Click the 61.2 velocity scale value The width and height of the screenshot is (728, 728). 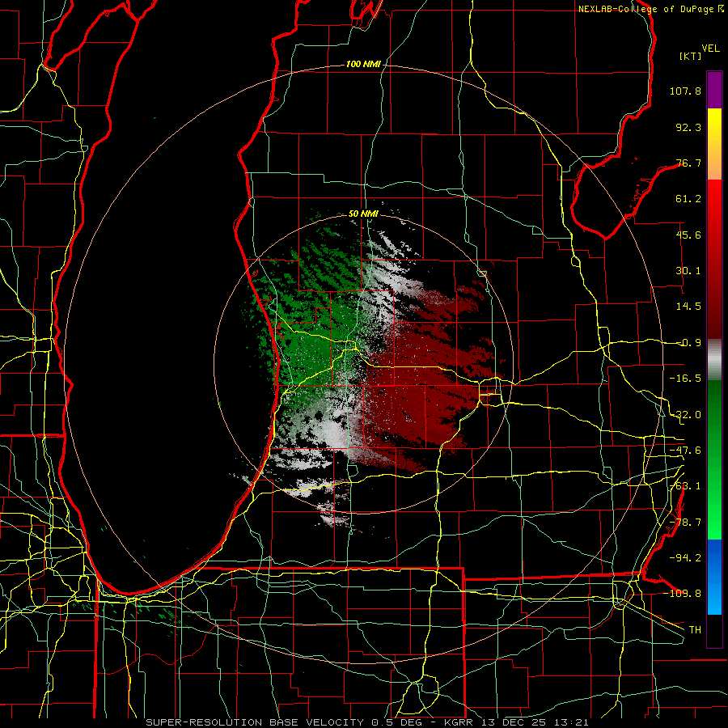688,199
